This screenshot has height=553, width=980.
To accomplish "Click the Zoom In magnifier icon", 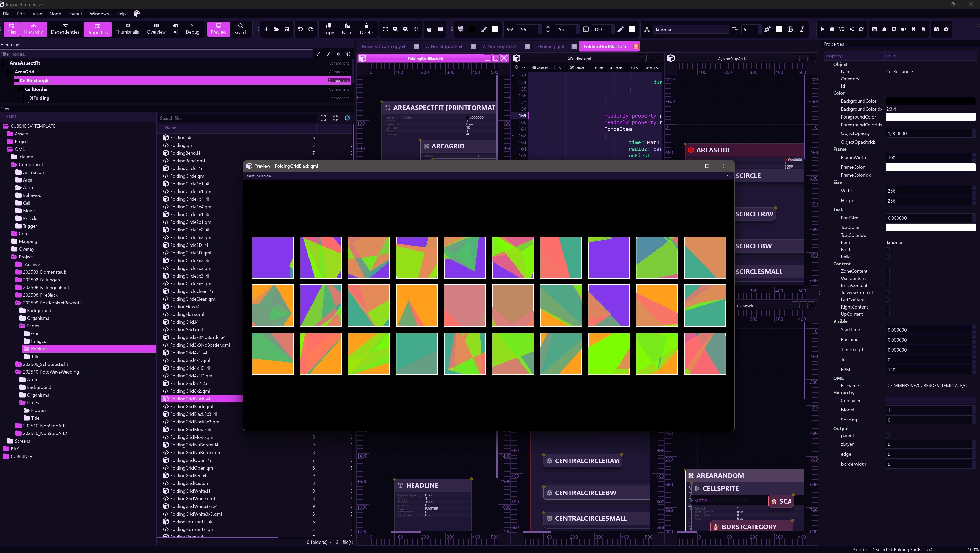I will (395, 29).
